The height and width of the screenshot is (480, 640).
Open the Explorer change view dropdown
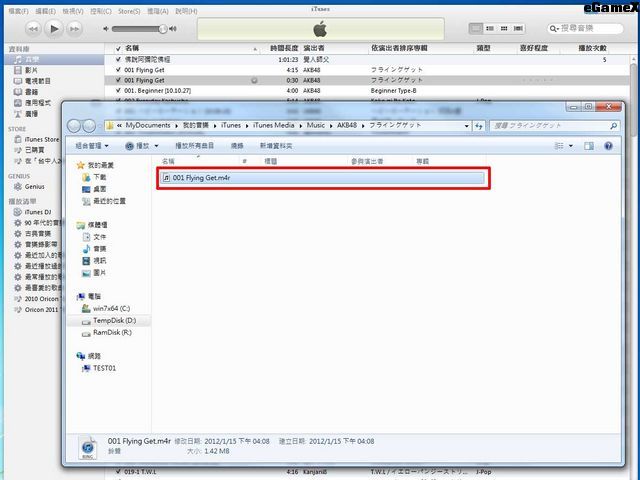click(x=571, y=146)
